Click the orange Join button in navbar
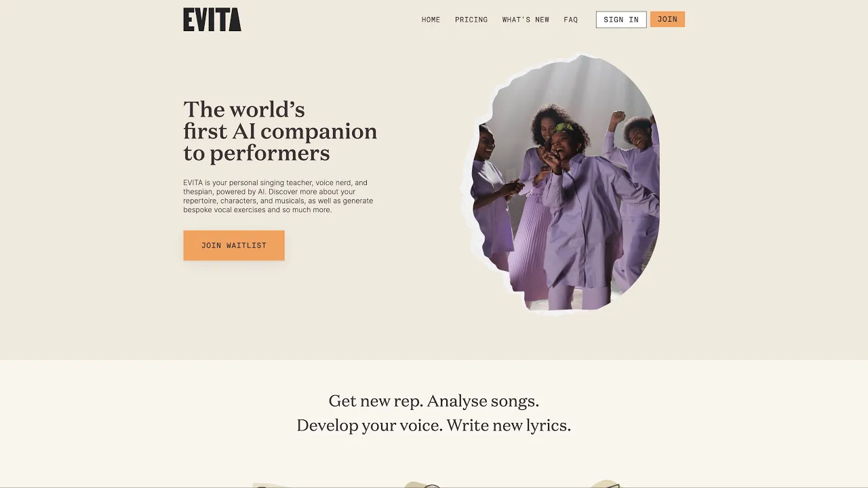868x488 pixels. click(x=667, y=19)
